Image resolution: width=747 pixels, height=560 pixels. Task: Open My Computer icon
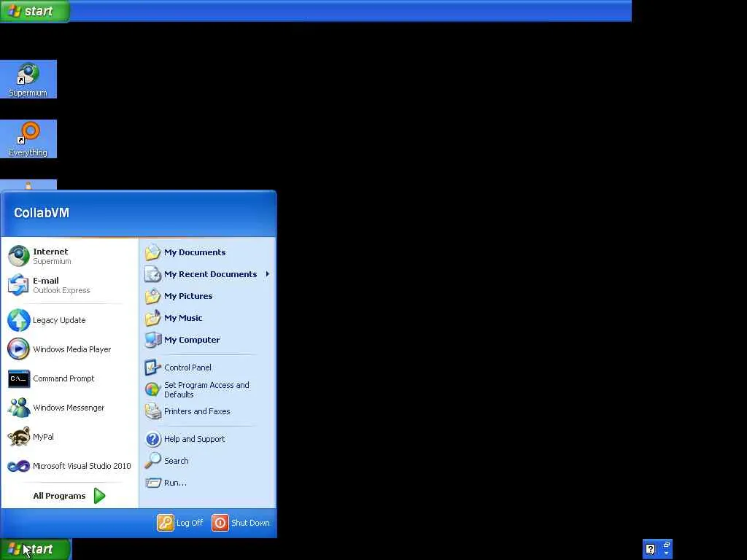pos(153,340)
